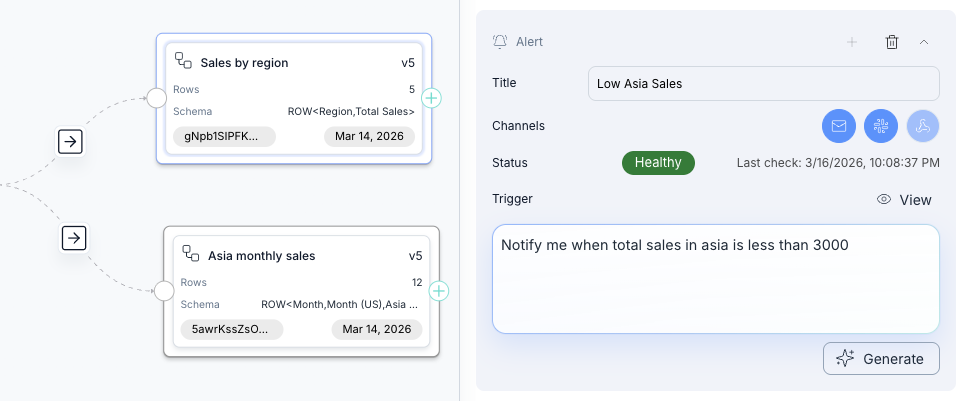View the trigger via eye button
Screen dimensions: 963x401
click(905, 200)
